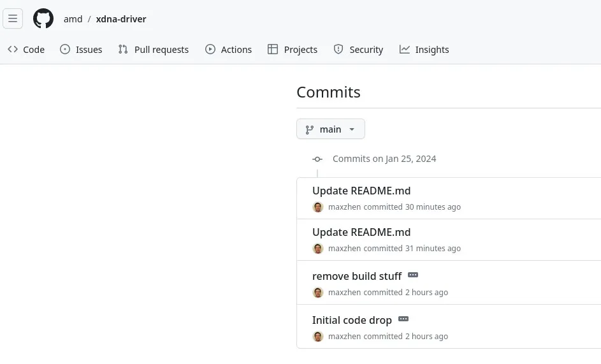
Task: Click avatar on second Update README.md commit
Action: tap(318, 249)
